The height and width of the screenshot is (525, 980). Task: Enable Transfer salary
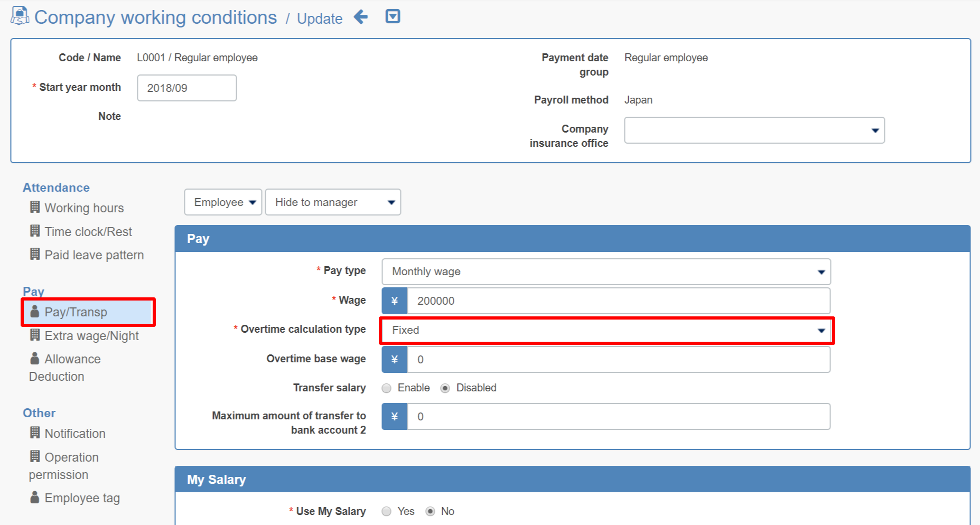[386, 388]
